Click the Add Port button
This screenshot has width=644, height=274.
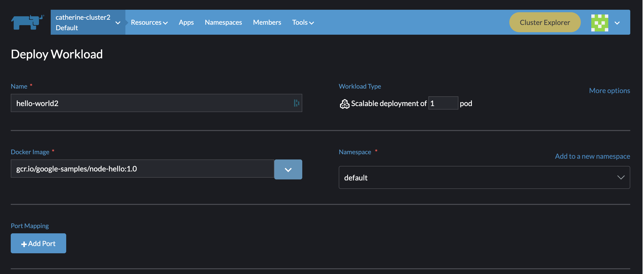38,243
